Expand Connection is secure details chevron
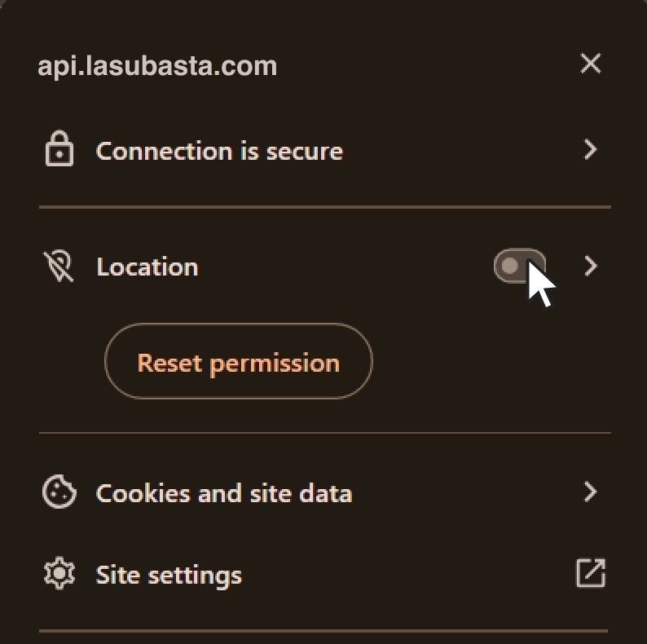 (591, 150)
